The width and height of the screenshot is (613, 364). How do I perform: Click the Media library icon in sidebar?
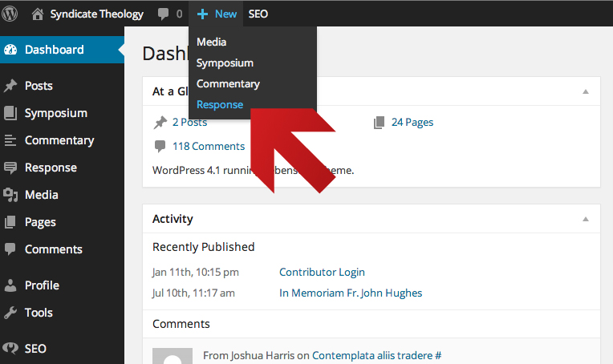tap(10, 195)
